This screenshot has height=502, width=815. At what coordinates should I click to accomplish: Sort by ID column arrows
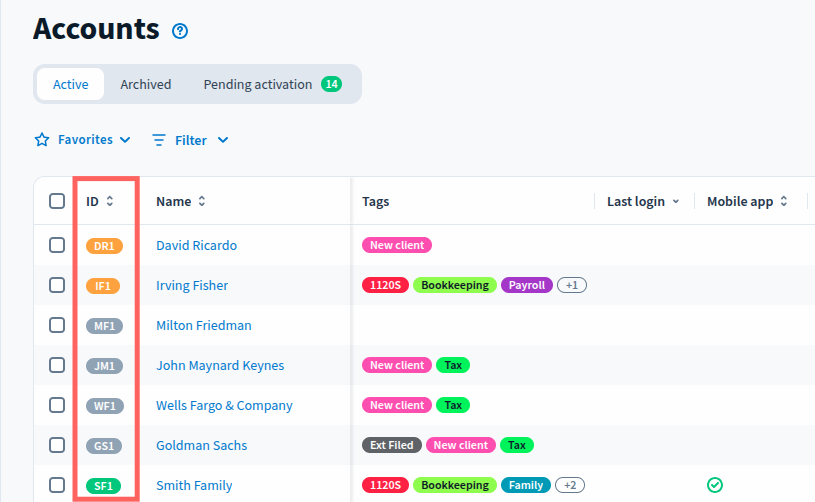[x=110, y=202]
